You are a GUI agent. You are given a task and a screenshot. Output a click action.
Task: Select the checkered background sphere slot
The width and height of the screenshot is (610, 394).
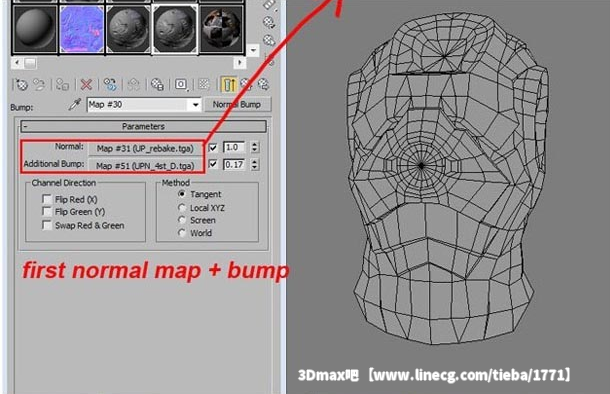[x=221, y=29]
